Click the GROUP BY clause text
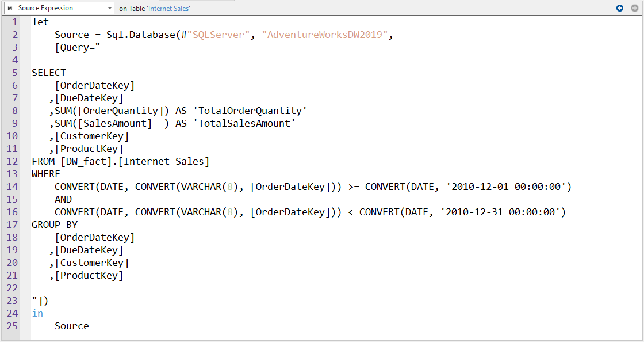 55,225
